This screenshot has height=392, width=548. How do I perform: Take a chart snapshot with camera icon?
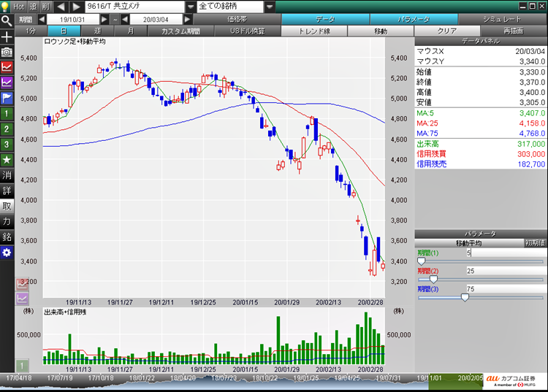7,52
